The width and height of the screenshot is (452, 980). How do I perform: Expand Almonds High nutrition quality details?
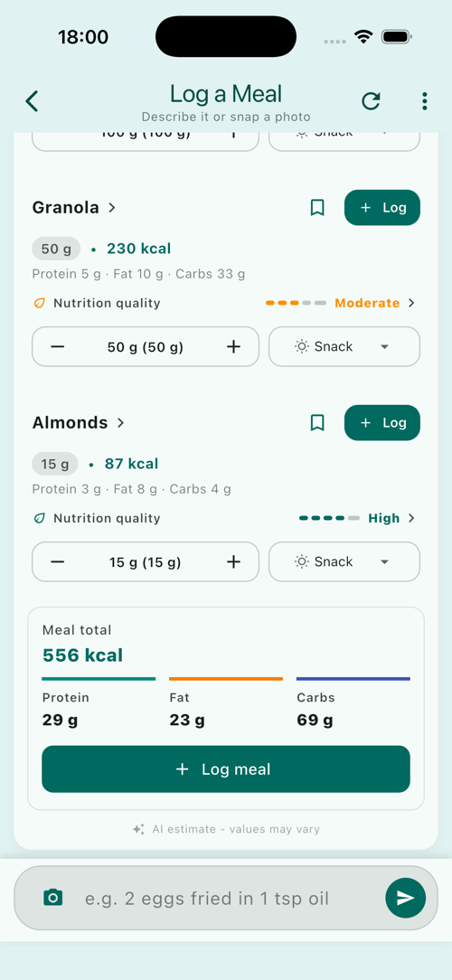[x=357, y=518]
